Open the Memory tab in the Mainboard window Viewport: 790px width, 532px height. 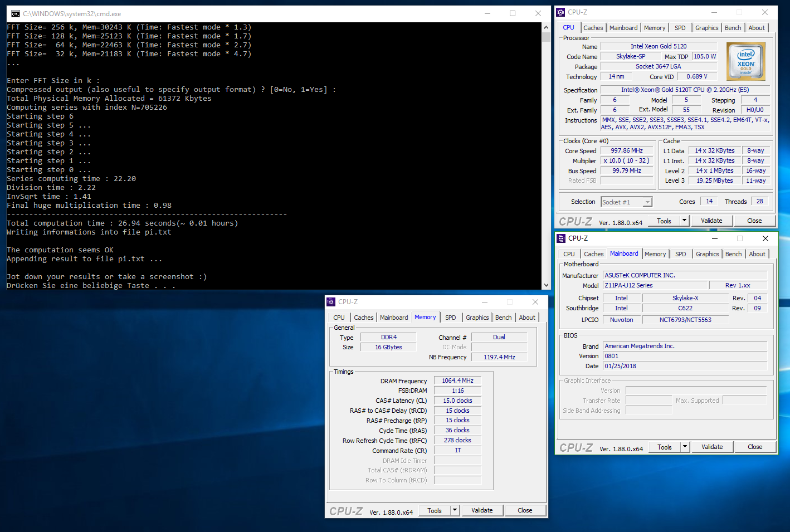pyautogui.click(x=655, y=254)
